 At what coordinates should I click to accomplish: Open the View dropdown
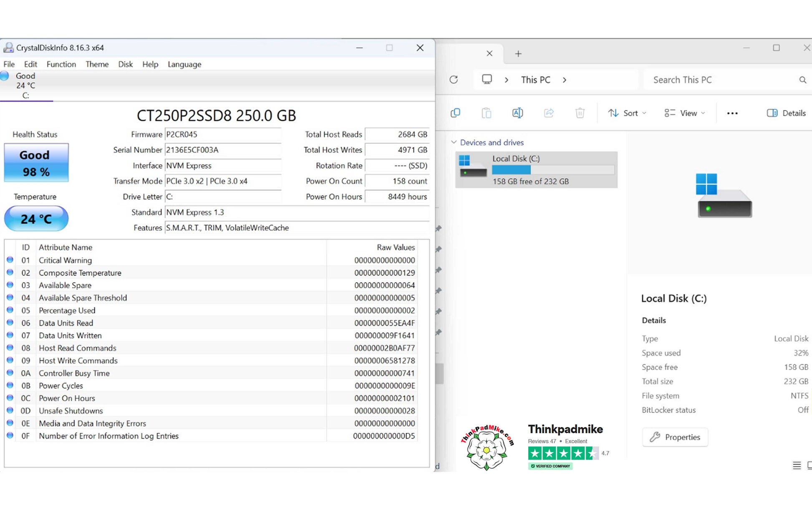click(685, 113)
